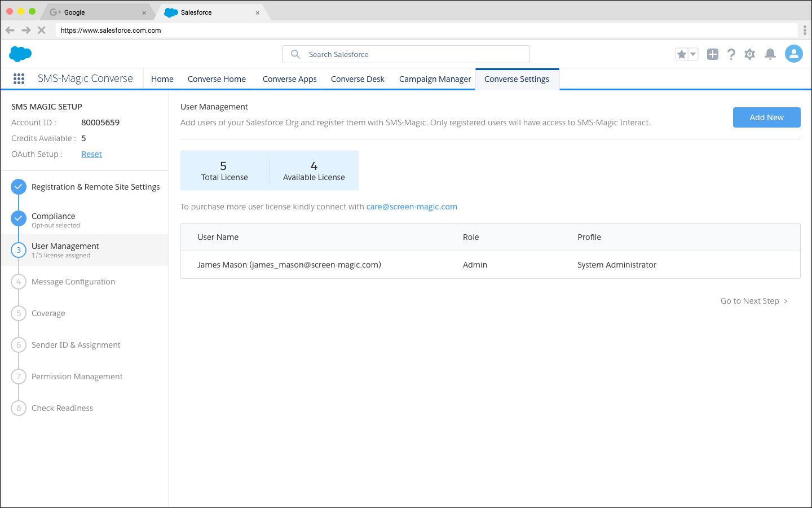Click the Salesforce cloud logo
Image resolution: width=812 pixels, height=508 pixels.
(20, 54)
